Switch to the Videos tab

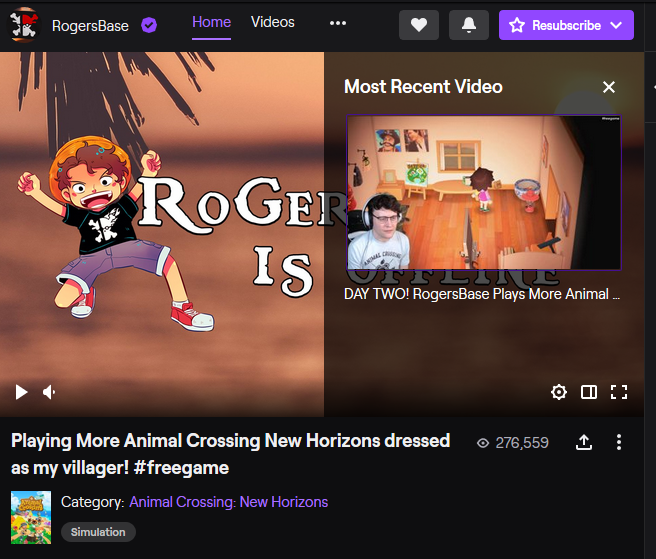(273, 22)
